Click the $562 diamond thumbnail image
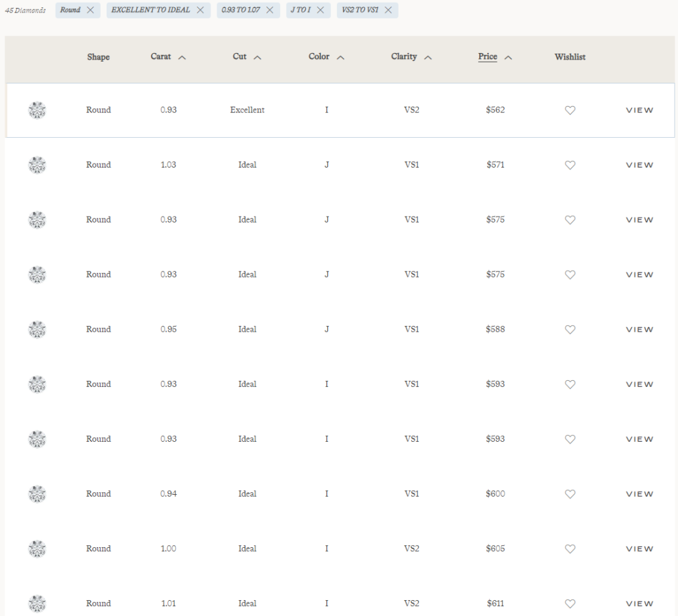 coord(38,111)
